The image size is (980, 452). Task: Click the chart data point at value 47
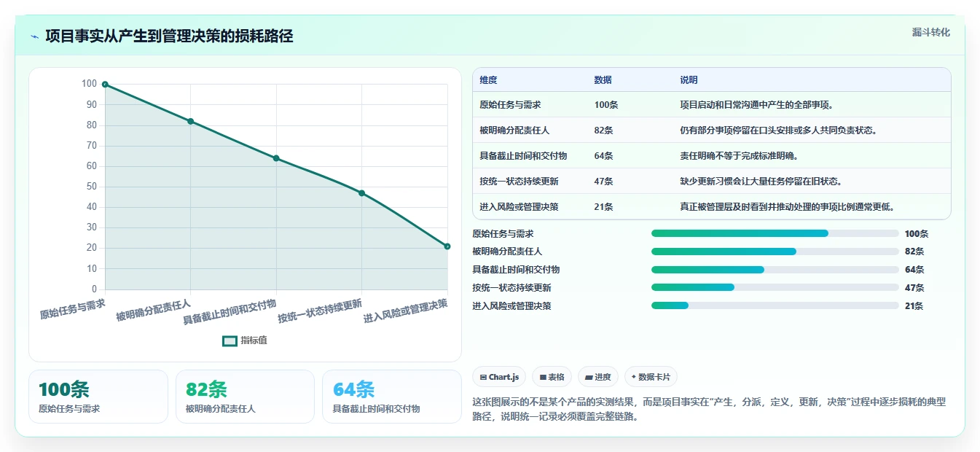(361, 193)
